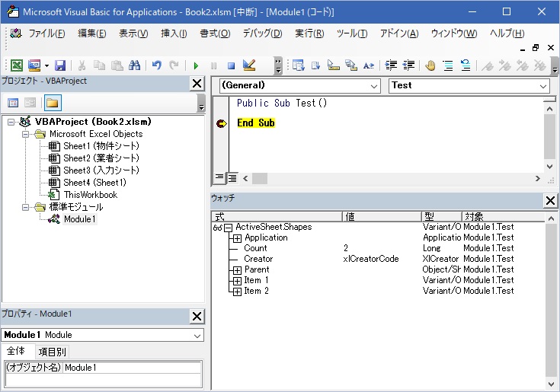
Task: Collapse the 標準モジュール folder
Action: 25,207
